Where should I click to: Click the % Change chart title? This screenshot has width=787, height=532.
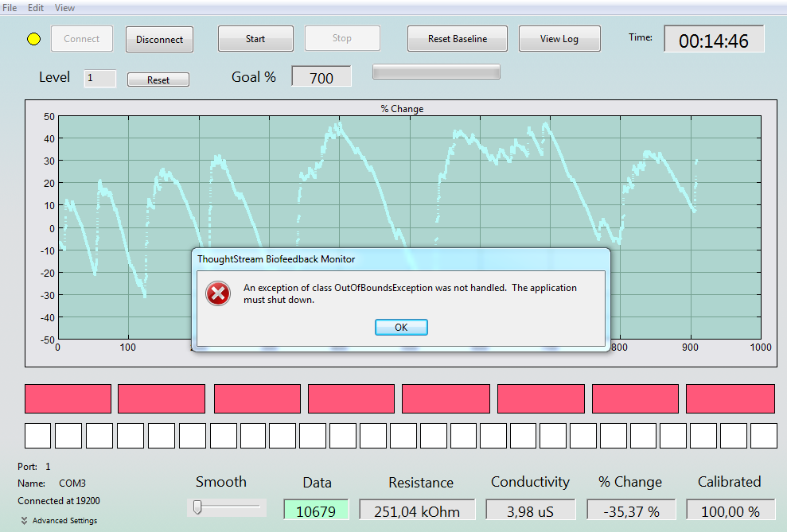coord(402,109)
